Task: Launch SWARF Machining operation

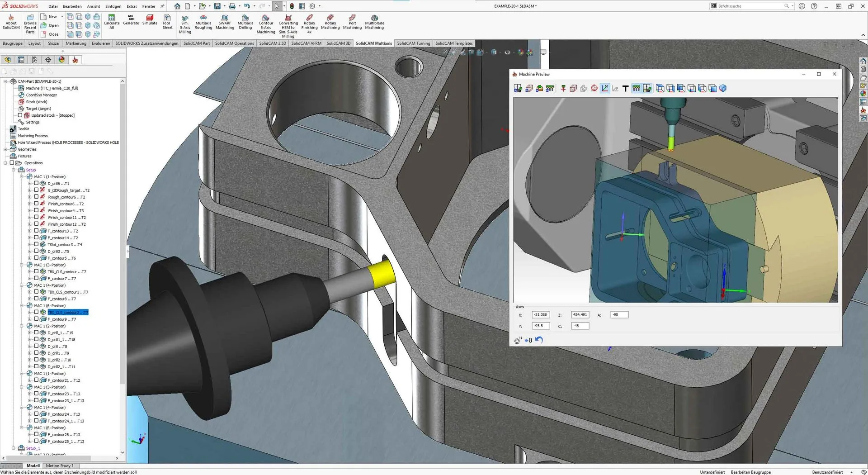Action: 225,22
